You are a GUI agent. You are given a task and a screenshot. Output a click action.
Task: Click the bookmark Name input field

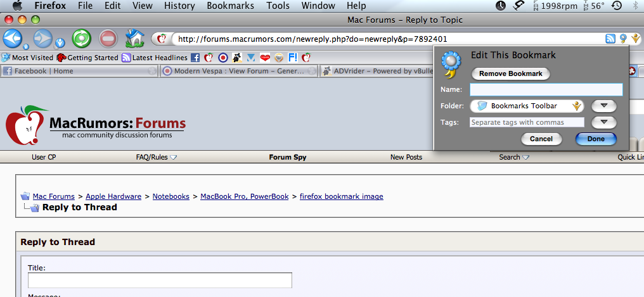coord(546,89)
